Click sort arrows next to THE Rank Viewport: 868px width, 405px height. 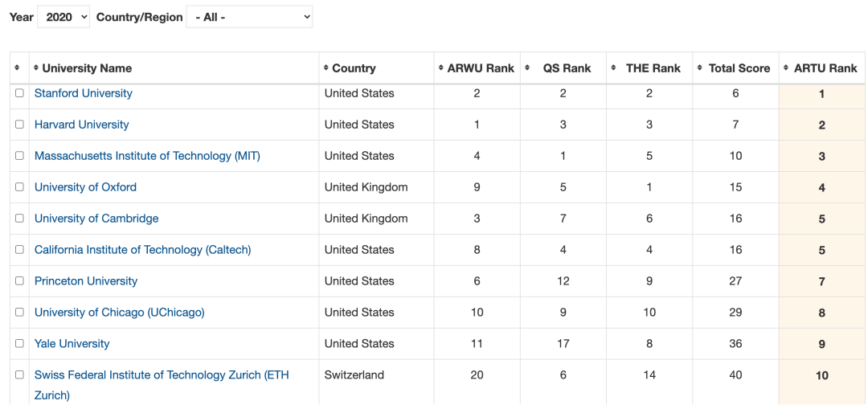614,68
